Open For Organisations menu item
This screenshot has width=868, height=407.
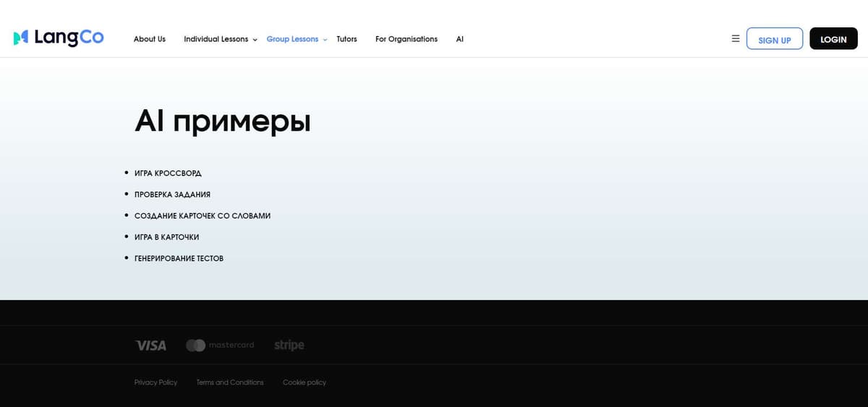tap(407, 39)
